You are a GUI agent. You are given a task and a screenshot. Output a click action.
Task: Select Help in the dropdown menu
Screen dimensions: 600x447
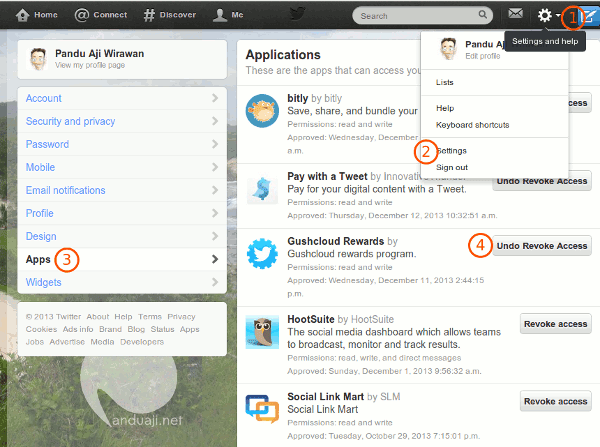tap(445, 108)
